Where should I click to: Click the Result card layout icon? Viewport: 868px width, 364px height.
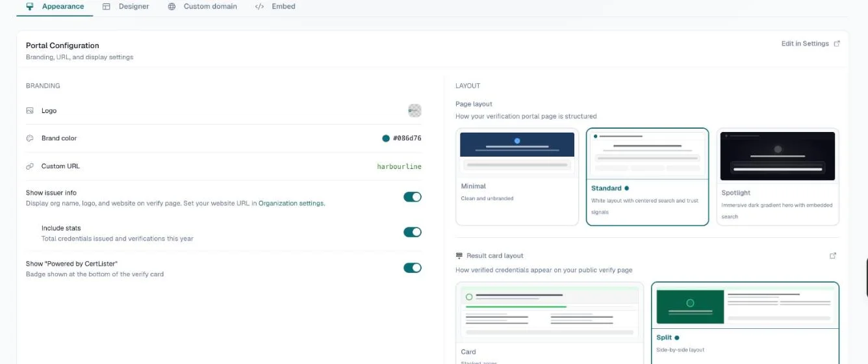tap(459, 255)
